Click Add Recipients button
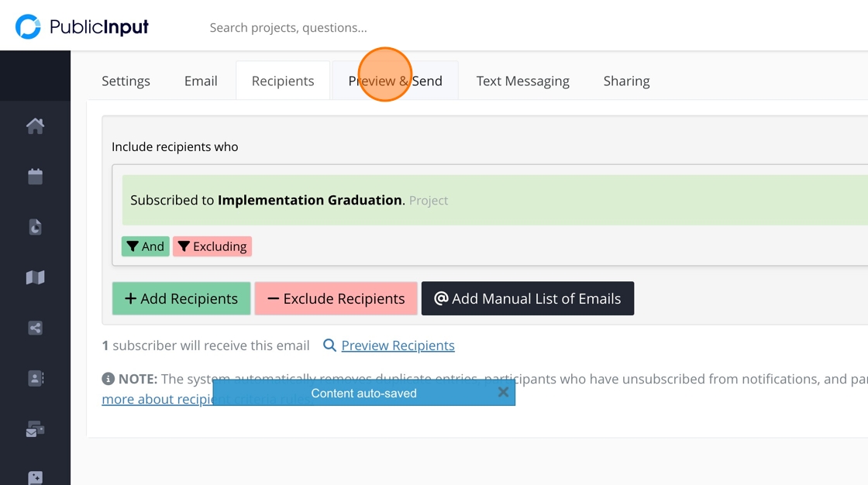 coord(181,298)
